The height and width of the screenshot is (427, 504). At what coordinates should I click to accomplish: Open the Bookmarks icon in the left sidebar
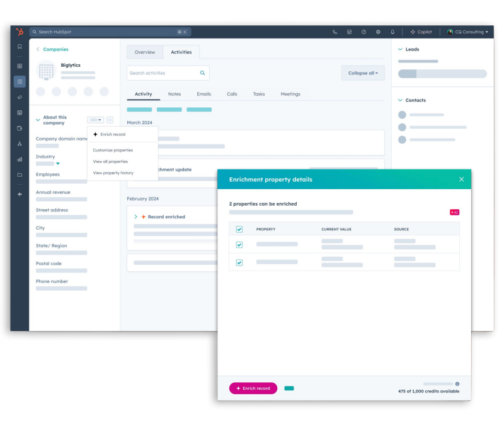tap(20, 46)
